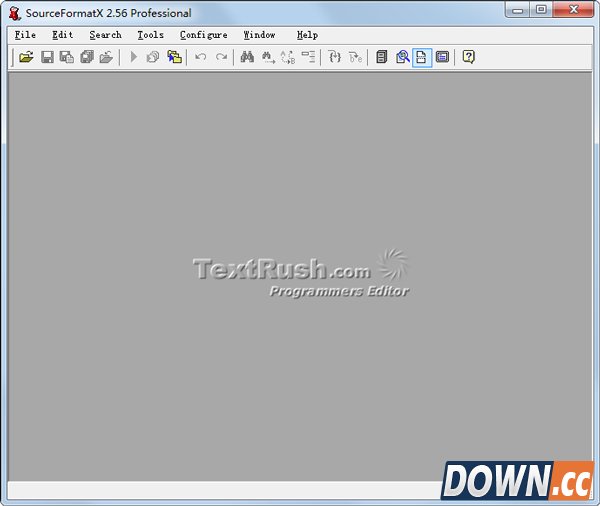This screenshot has width=600, height=506.
Task: Click the Redo arrow icon
Action: pyautogui.click(x=221, y=57)
